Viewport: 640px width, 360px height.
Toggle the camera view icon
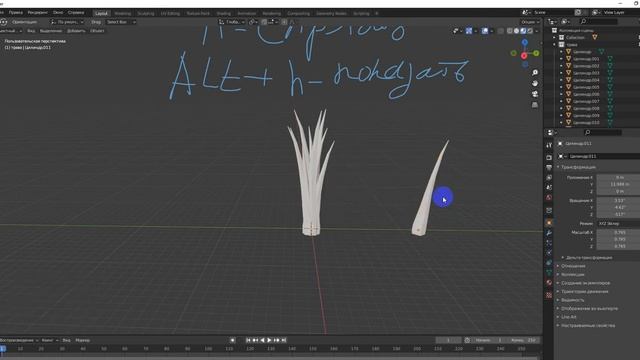535,94
